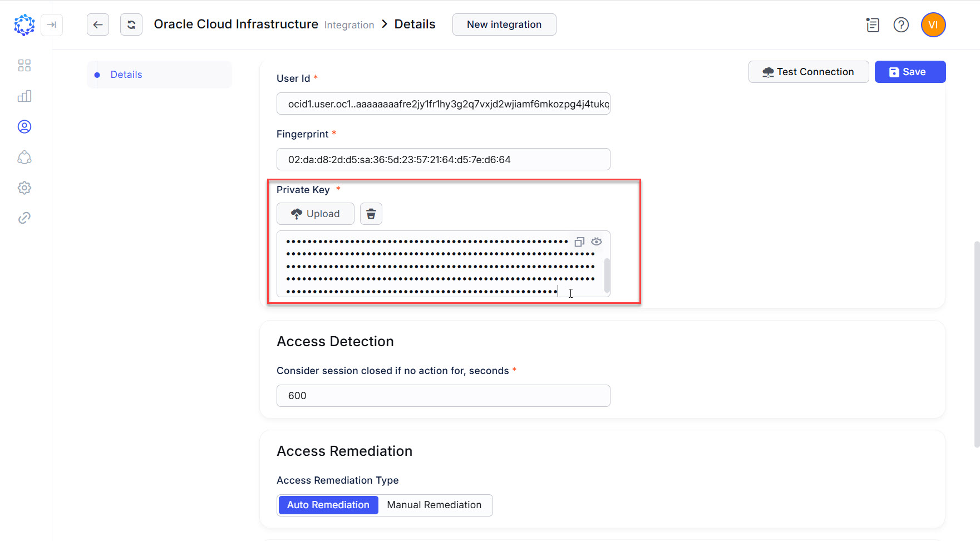This screenshot has height=541, width=980.
Task: Open the link chain icon in sidebar
Action: pyautogui.click(x=24, y=218)
